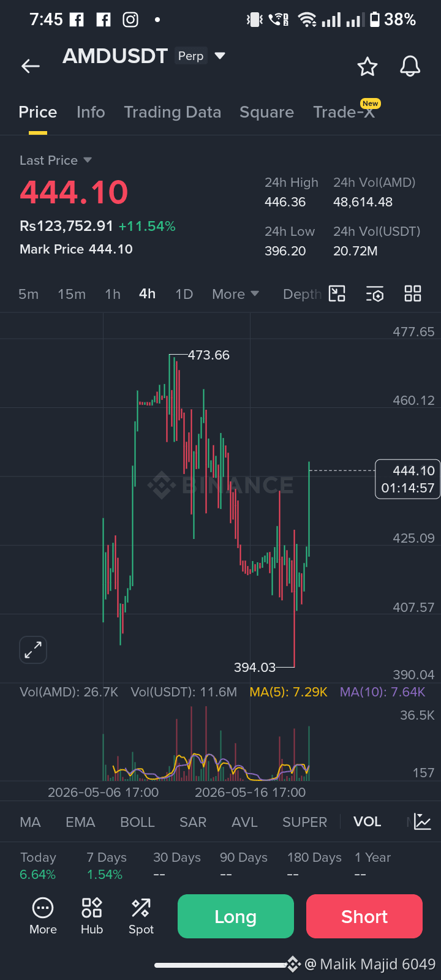Enable the SAR indicator

tap(193, 822)
